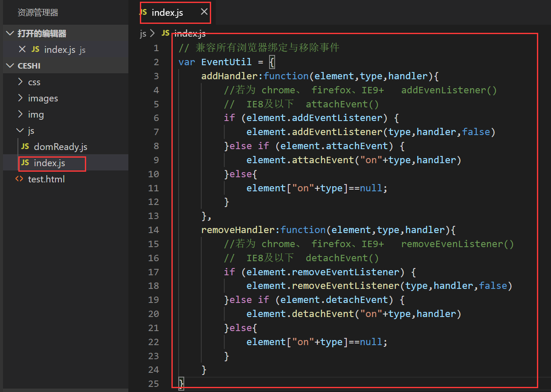
Task: Click the EventUtil variable name
Action: [x=226, y=62]
